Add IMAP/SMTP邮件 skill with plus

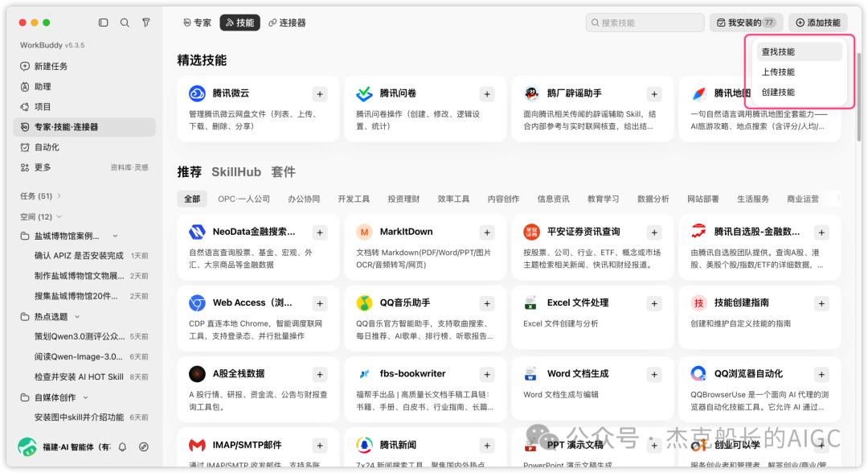click(x=319, y=446)
